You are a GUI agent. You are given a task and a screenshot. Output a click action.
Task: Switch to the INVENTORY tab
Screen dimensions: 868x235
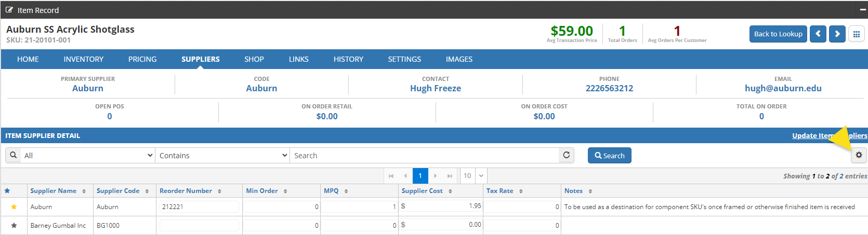[x=83, y=59]
